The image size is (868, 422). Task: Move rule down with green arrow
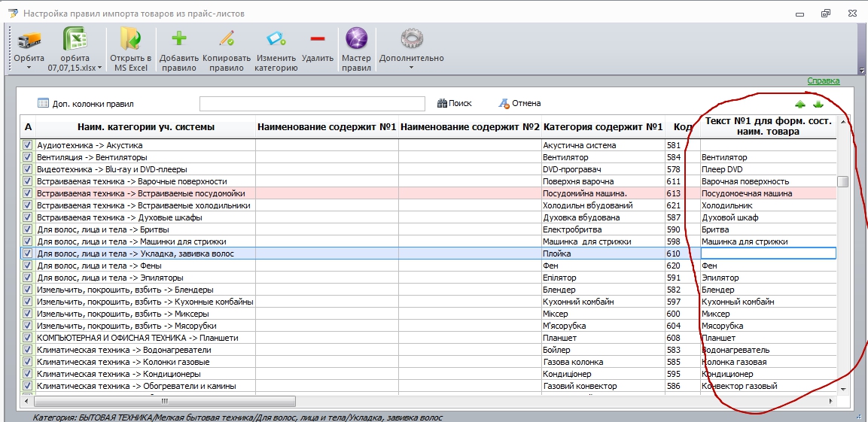(818, 105)
